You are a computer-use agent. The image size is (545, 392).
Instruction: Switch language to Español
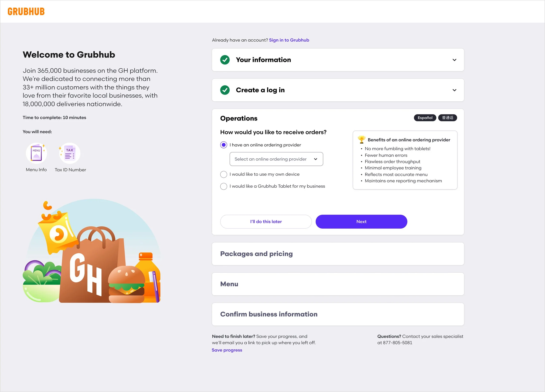pyautogui.click(x=425, y=118)
